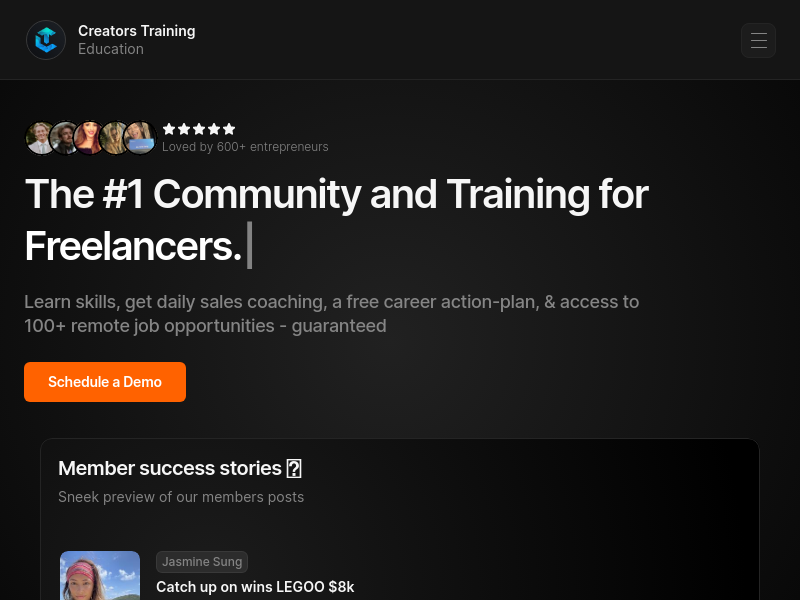Click the Member success stories heading

coord(170,468)
